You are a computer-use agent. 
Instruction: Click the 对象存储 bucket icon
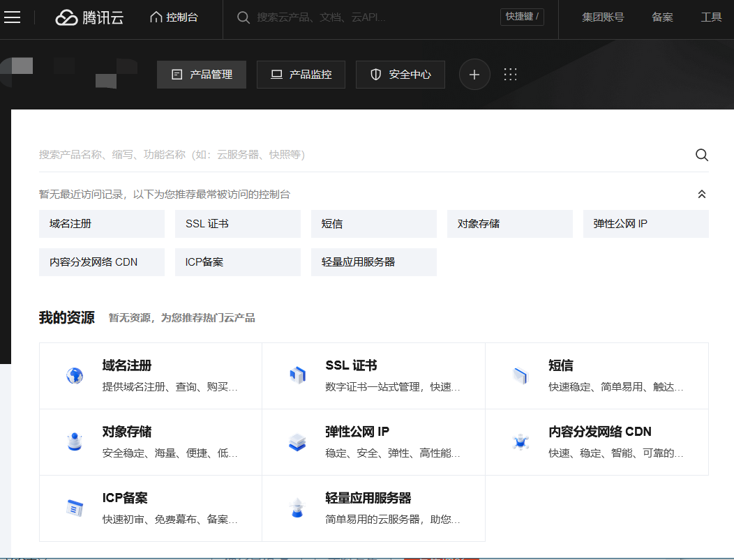coord(75,441)
